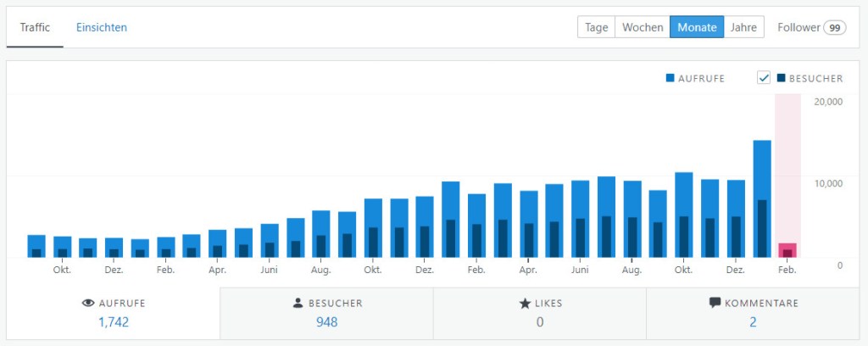Click the person icon beside Besucher
This screenshot has height=346, width=868.
(x=297, y=303)
